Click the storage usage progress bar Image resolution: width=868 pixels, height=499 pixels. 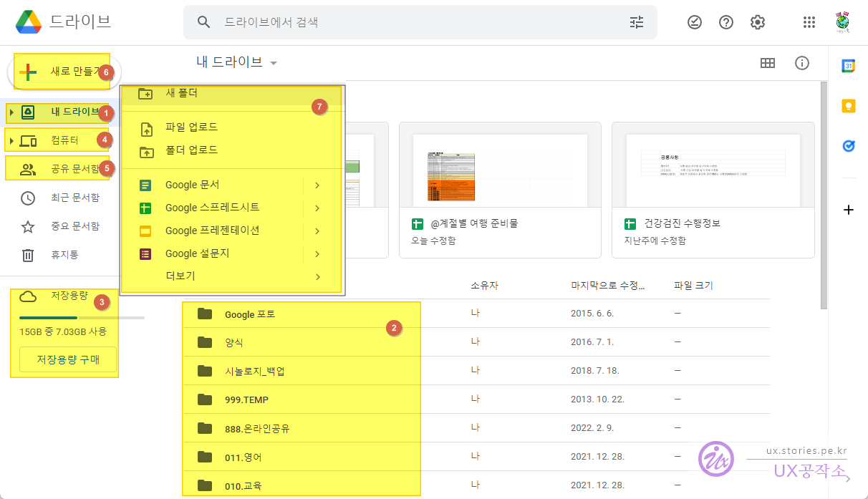[82, 317]
